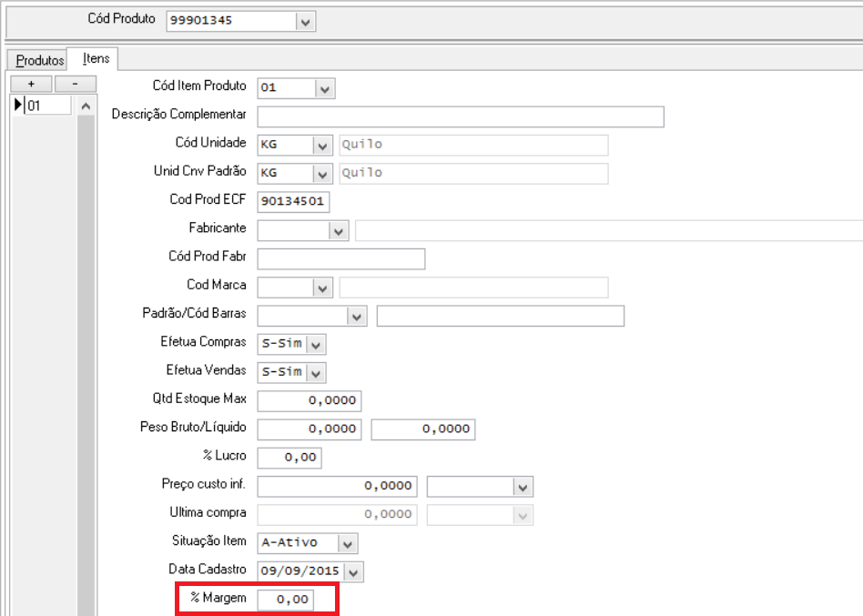Open the Cód Unidade dropdown arrow
Screen dimensions: 863x616
click(x=322, y=146)
